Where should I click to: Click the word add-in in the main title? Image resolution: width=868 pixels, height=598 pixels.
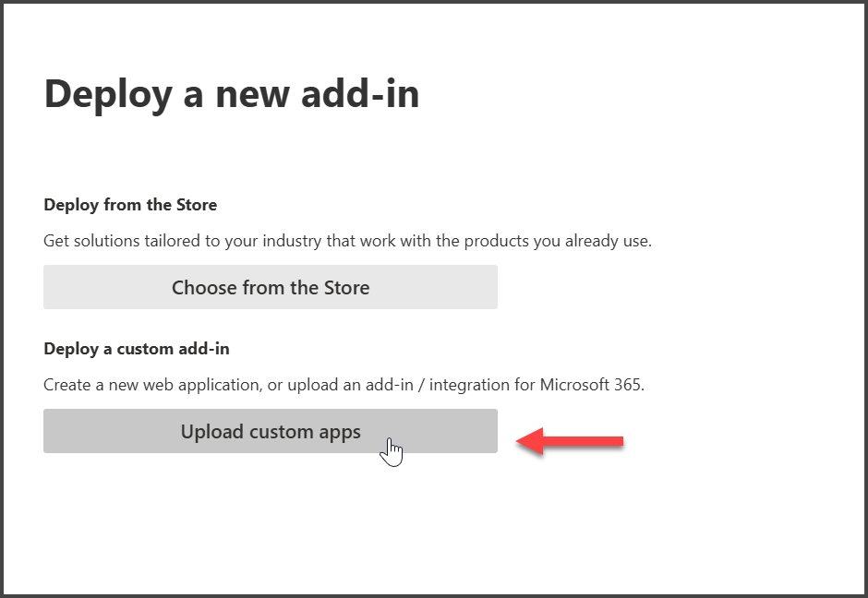pos(360,93)
